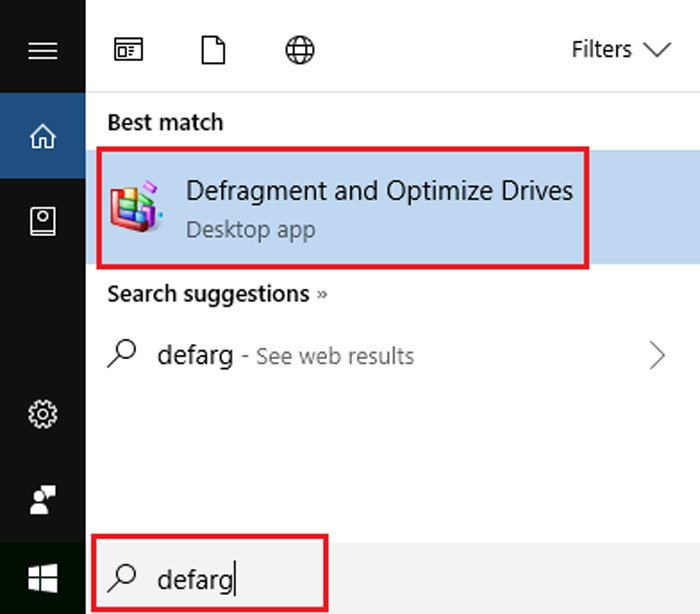Expand Search suggestions via double chevron
The image size is (700, 614).
(x=322, y=295)
